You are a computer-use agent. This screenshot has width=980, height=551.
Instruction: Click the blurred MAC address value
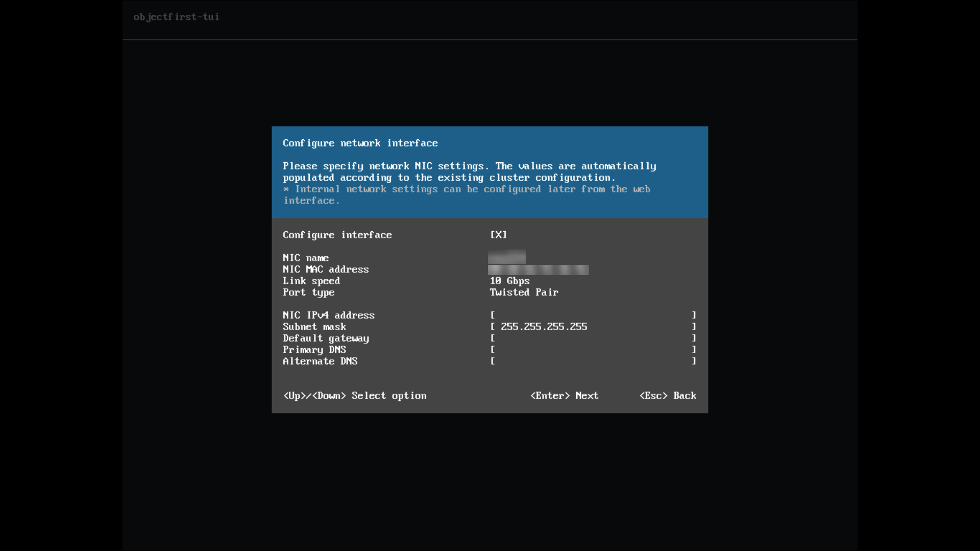(x=538, y=270)
